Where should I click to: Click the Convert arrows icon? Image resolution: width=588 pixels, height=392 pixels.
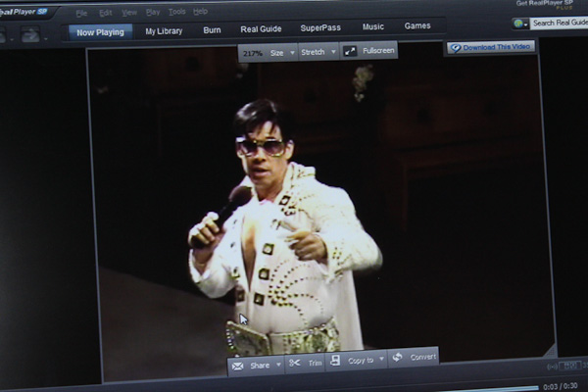(x=396, y=357)
